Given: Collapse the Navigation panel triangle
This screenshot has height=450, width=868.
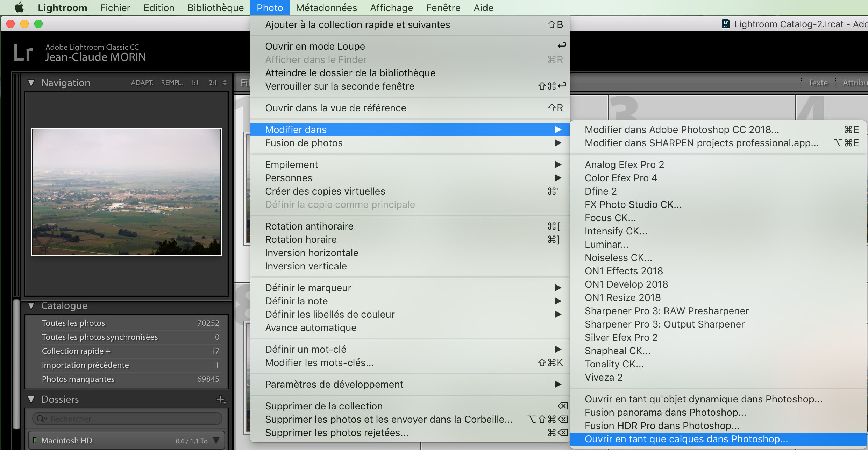Looking at the screenshot, I should point(31,83).
